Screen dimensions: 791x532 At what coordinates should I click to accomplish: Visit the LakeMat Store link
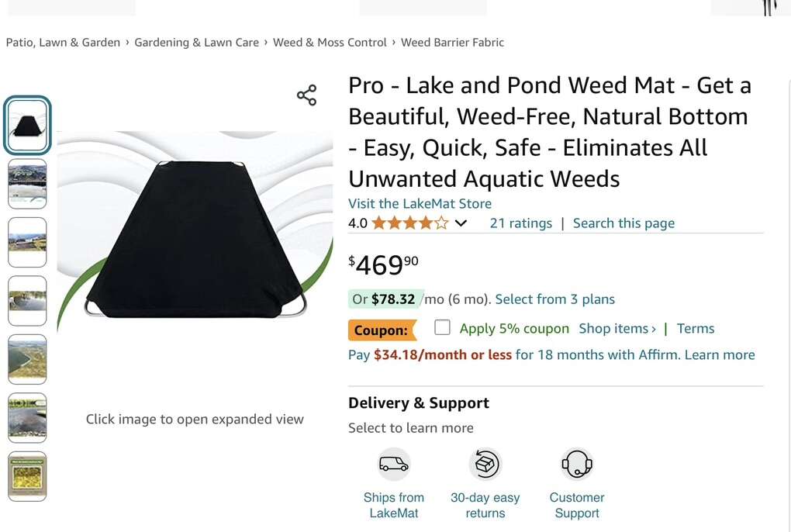point(420,204)
